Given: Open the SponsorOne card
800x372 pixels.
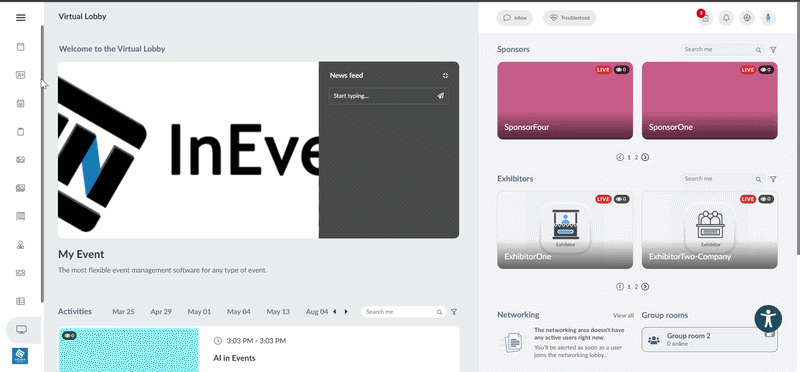Looking at the screenshot, I should click(710, 101).
